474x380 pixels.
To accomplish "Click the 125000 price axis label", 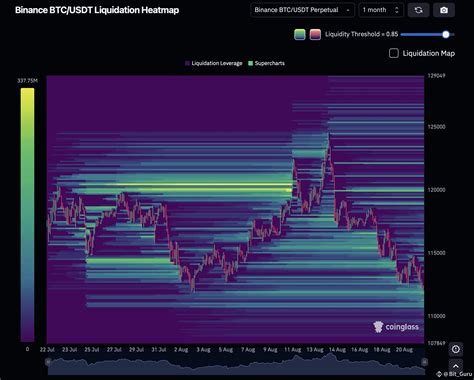I will pos(436,127).
